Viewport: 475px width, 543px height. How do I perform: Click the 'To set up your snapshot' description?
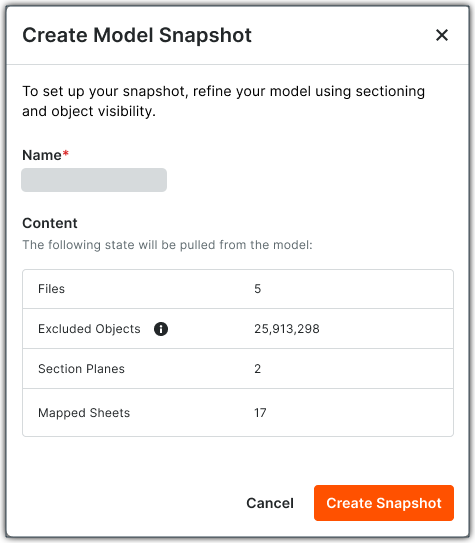click(224, 101)
